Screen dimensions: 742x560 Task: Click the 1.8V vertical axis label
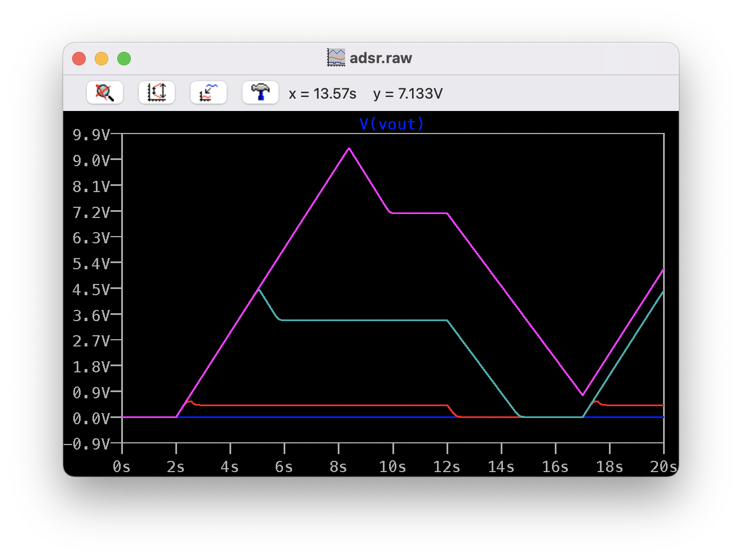point(91,367)
